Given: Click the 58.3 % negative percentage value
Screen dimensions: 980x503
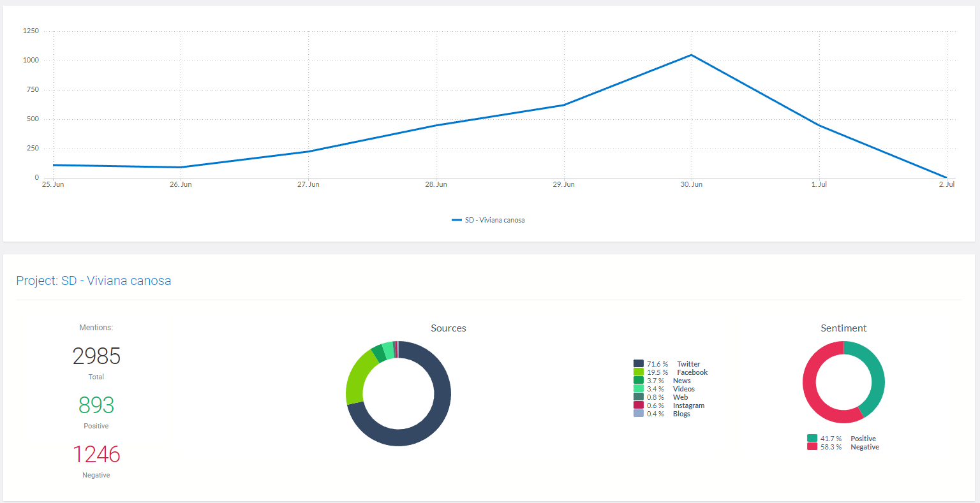Looking at the screenshot, I should (x=831, y=447).
